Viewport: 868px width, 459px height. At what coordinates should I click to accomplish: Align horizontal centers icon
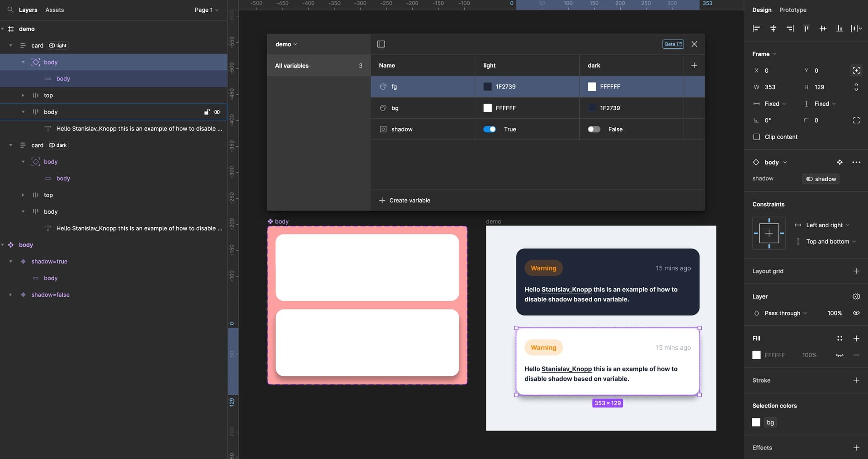point(773,28)
